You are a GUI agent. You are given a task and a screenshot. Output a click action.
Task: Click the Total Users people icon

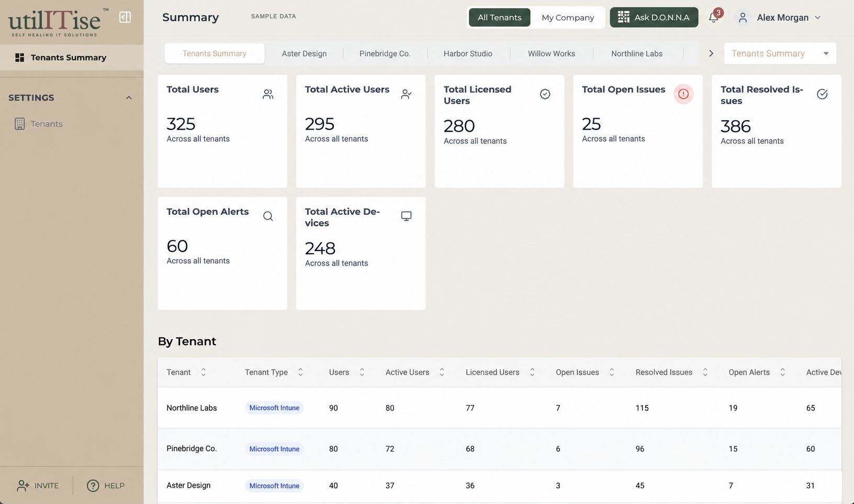[x=268, y=94]
